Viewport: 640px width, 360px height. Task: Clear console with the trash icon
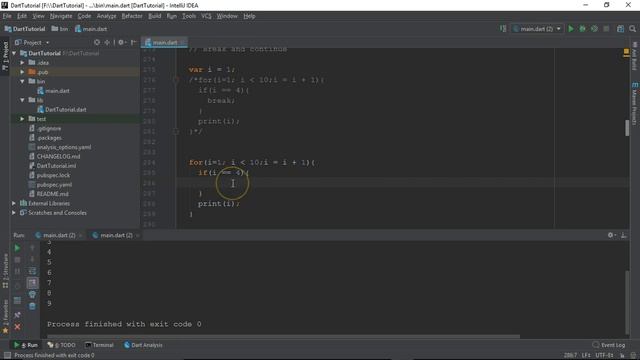click(32, 306)
